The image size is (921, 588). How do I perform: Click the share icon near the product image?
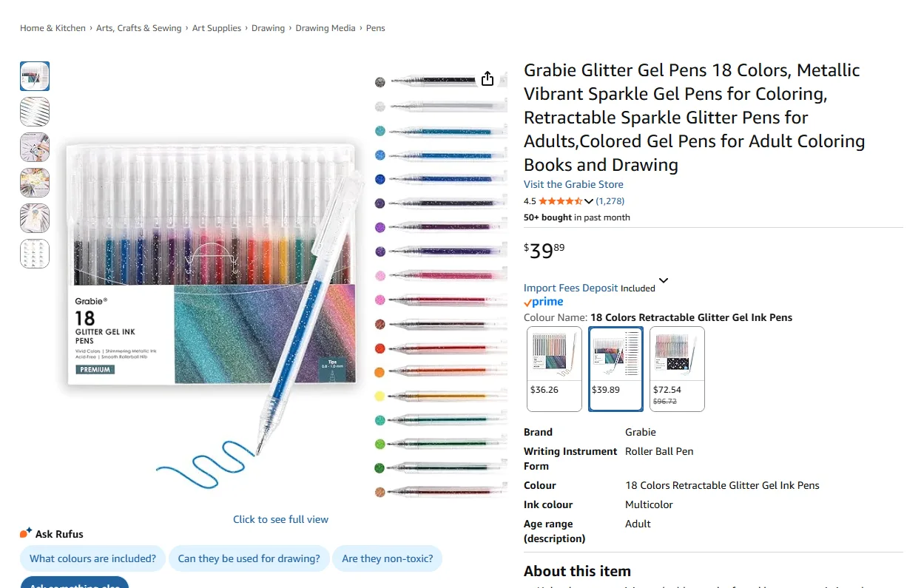tap(487, 78)
